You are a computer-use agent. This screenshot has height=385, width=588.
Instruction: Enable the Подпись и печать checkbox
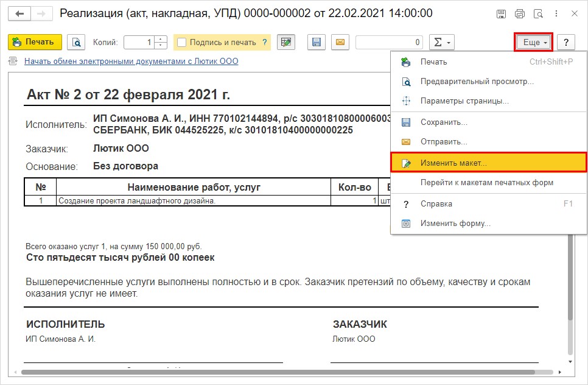click(182, 42)
